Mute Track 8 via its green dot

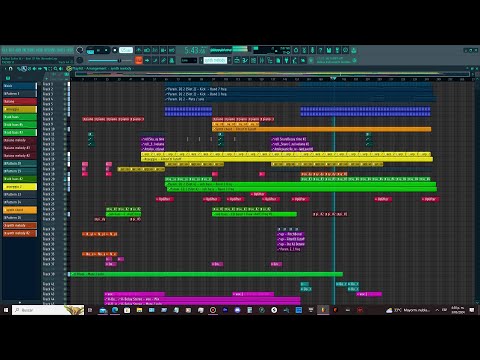(65, 119)
